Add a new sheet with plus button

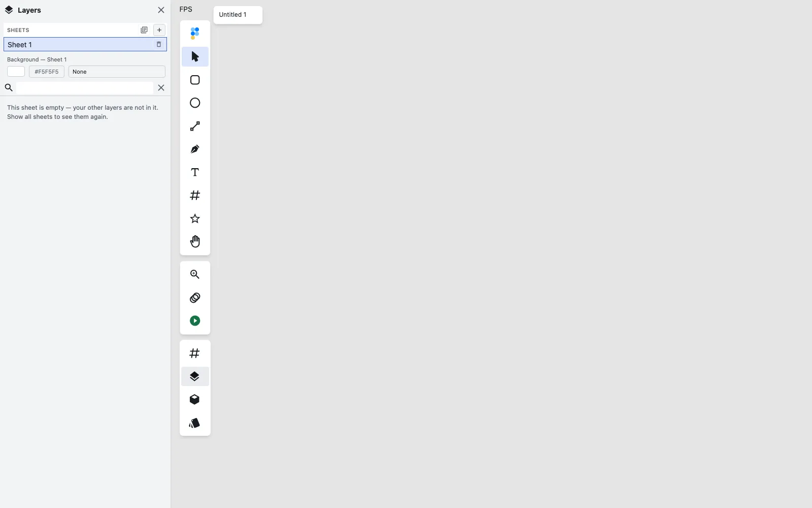[x=159, y=30]
